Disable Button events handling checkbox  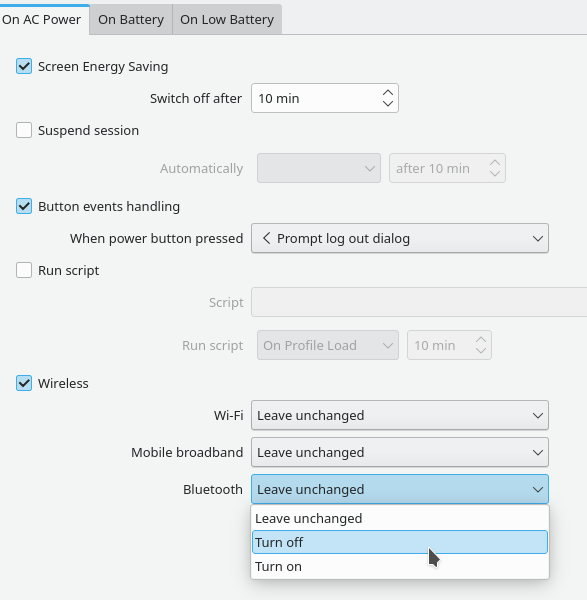(x=24, y=206)
